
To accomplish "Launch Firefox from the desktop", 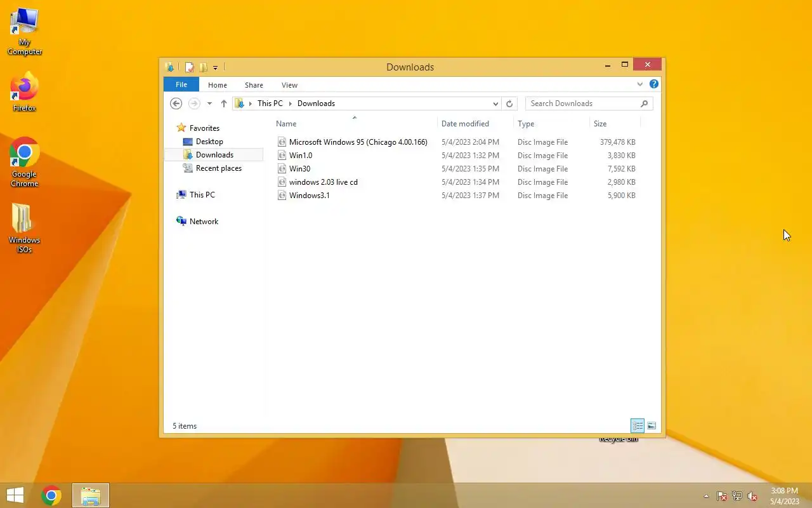I will point(25,92).
